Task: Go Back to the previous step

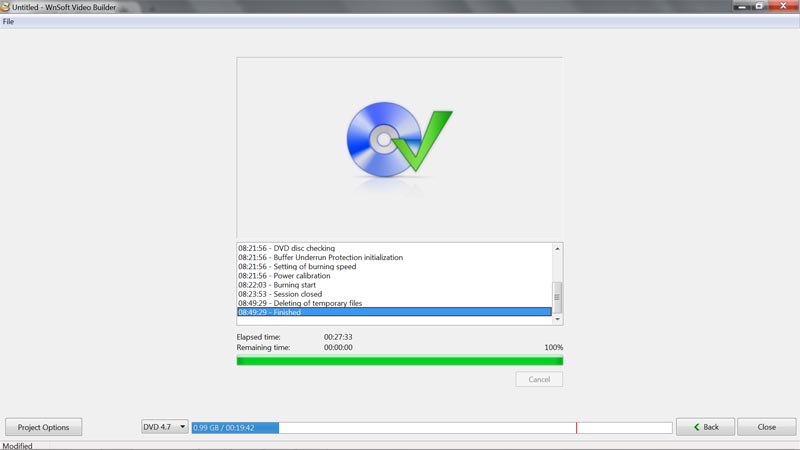Action: point(705,427)
